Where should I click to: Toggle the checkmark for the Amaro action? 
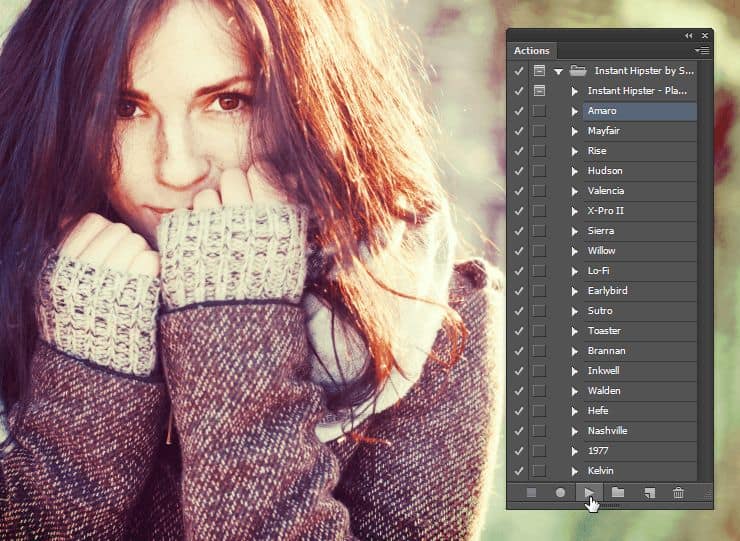(x=518, y=111)
